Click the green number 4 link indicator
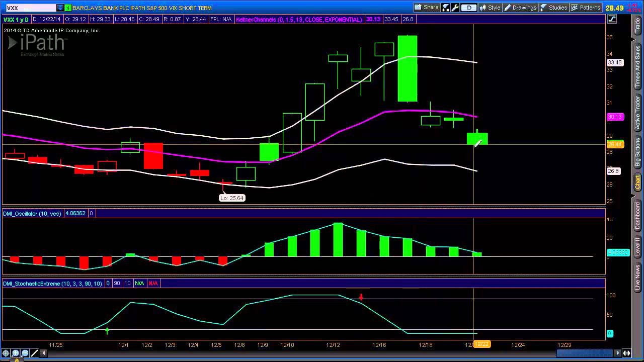 (68, 8)
